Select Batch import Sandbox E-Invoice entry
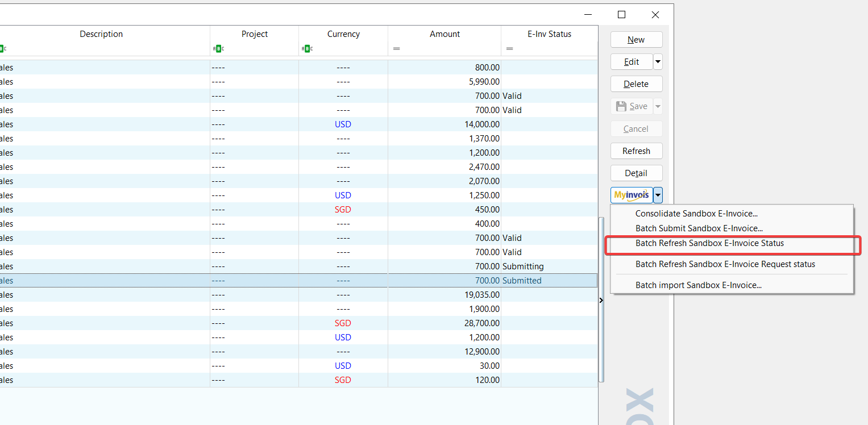This screenshot has height=425, width=868. click(698, 285)
